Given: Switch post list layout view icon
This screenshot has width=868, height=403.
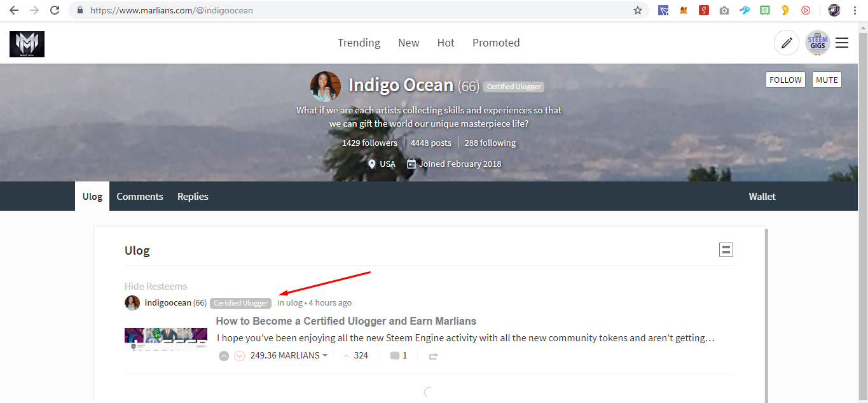Looking at the screenshot, I should [726, 250].
